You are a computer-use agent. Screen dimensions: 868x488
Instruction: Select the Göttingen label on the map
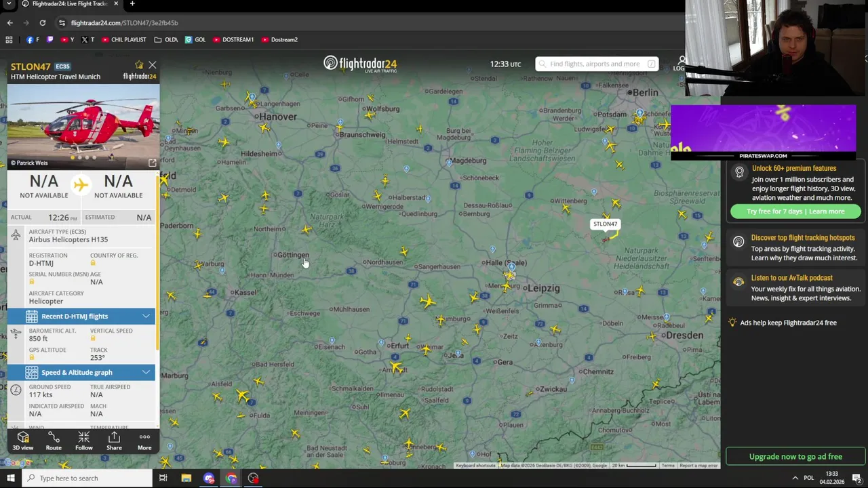293,255
